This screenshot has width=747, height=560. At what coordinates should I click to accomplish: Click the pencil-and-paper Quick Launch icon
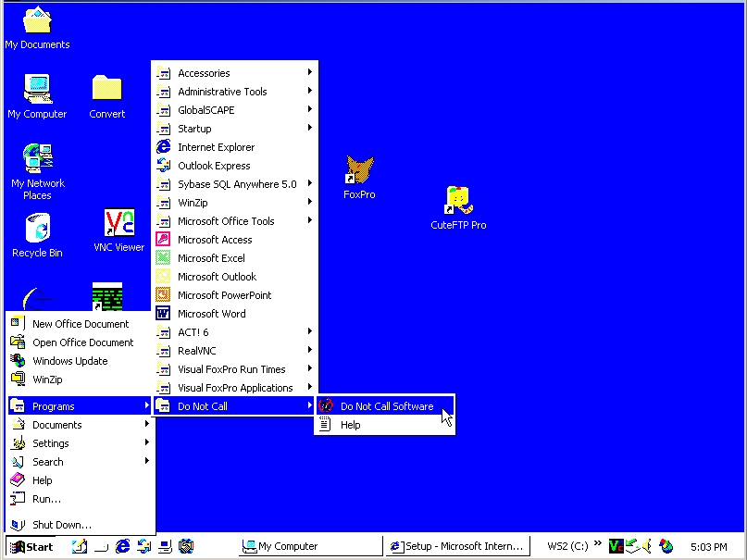(x=80, y=546)
